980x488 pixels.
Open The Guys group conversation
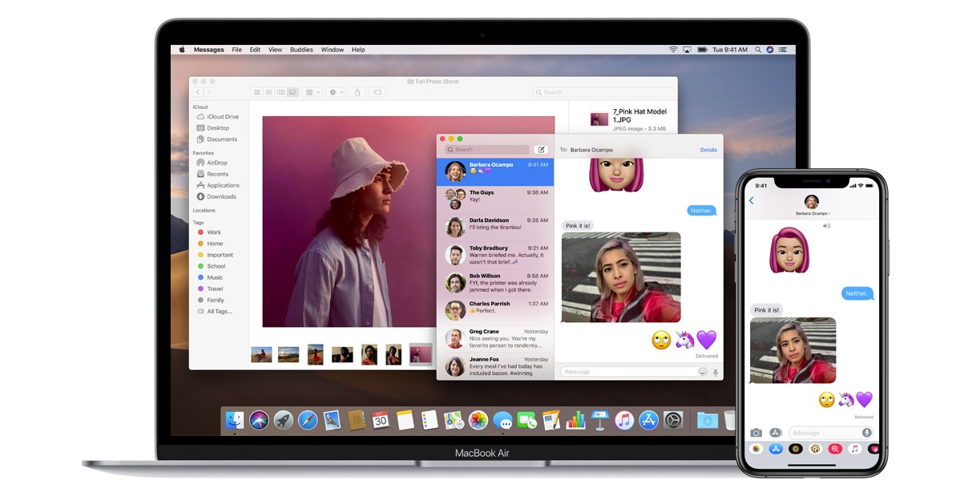[x=495, y=200]
